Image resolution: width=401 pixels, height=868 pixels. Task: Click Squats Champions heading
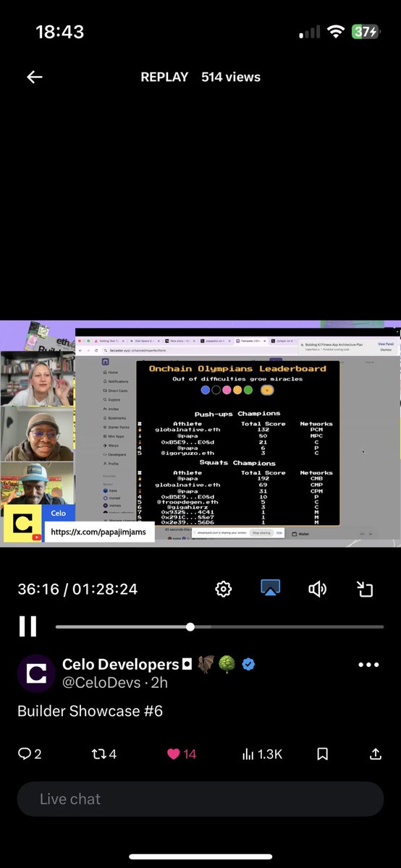[238, 463]
